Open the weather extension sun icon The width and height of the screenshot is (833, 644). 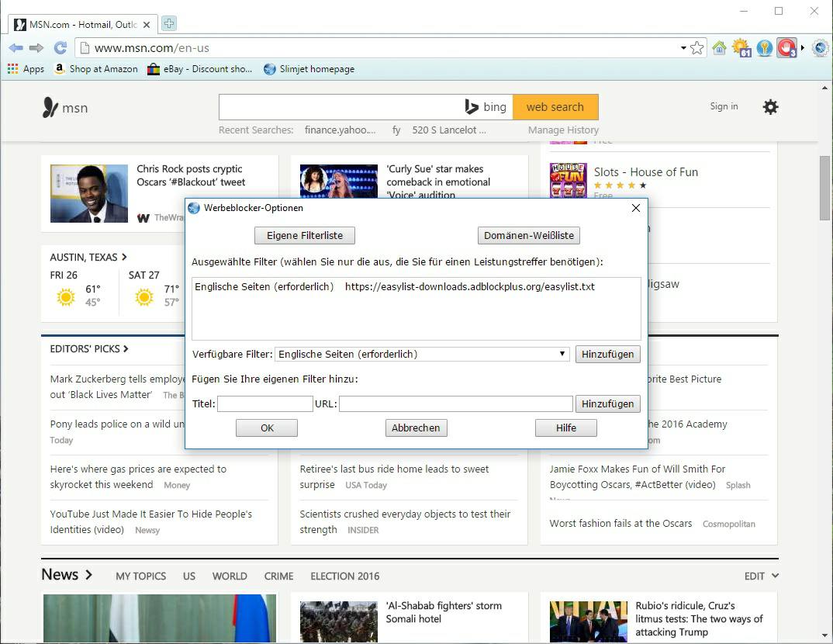[741, 48]
